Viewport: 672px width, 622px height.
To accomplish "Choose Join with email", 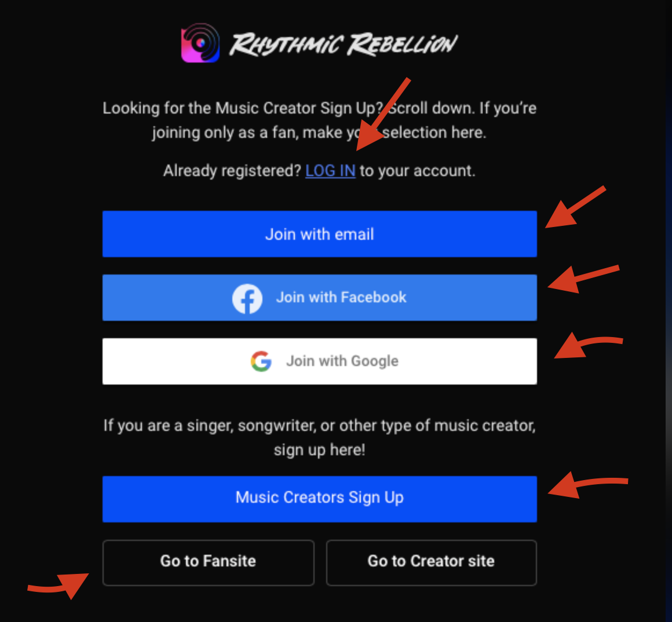I will (x=320, y=234).
